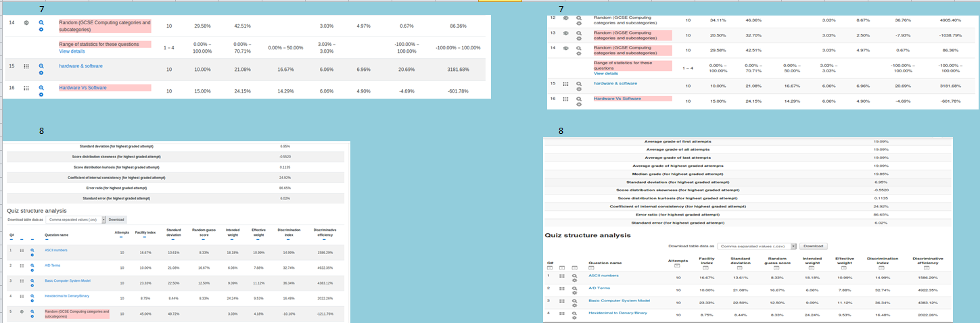Image resolution: width=980 pixels, height=323 pixels.
Task: Preview hardware & software question, left panel 7
Action: tap(41, 66)
